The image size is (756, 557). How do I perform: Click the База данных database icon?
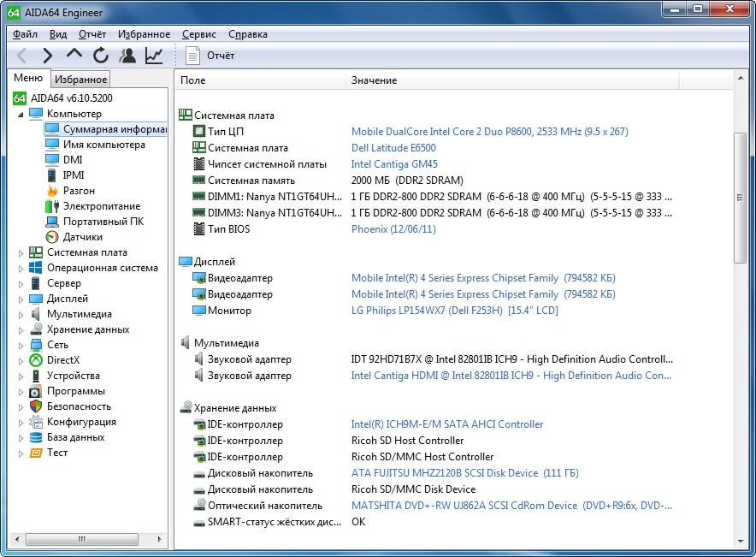click(x=36, y=437)
